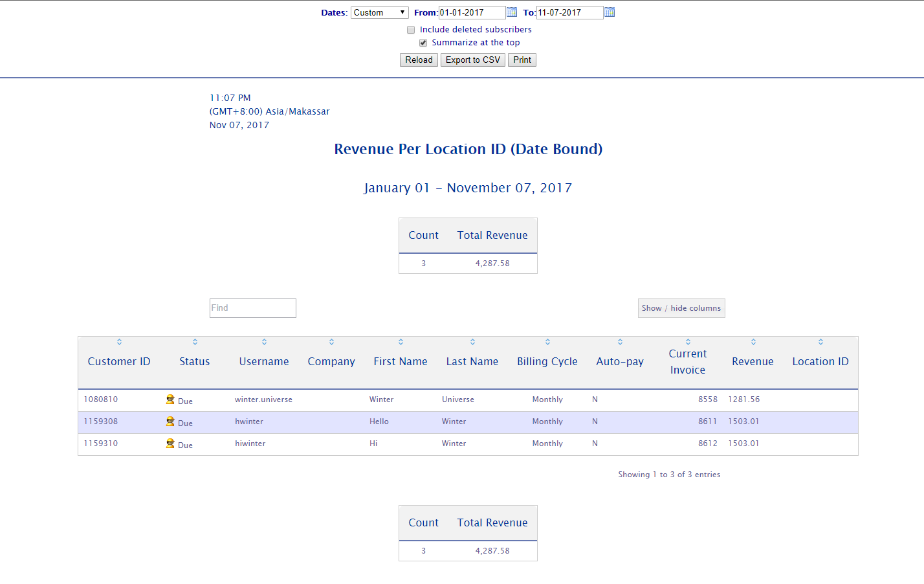The height and width of the screenshot is (584, 924).
Task: Click in the To date field
Action: tap(570, 12)
